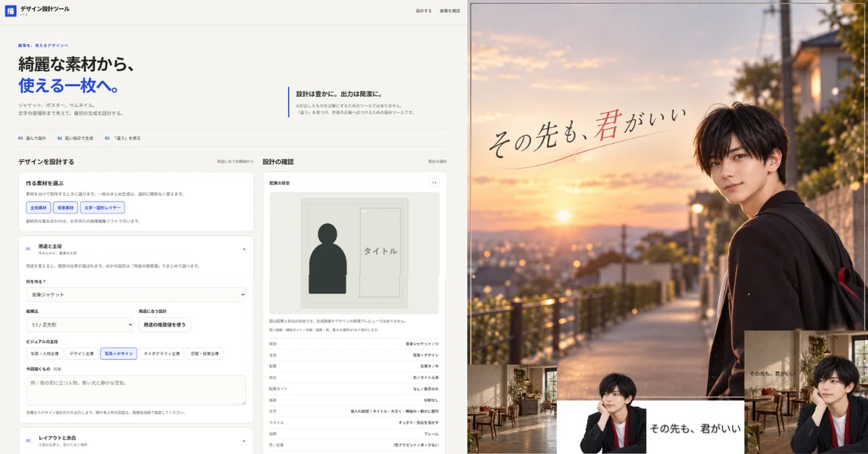Image resolution: width=868 pixels, height=454 pixels.
Task: Click the 配置ガイド value なし / 表示のみ
Action: point(425,388)
